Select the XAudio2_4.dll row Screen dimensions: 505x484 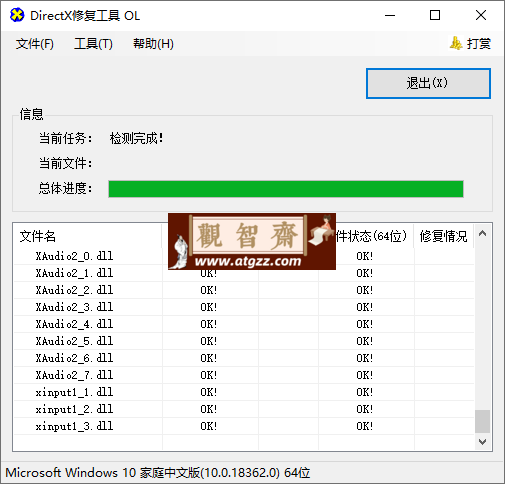[244, 324]
